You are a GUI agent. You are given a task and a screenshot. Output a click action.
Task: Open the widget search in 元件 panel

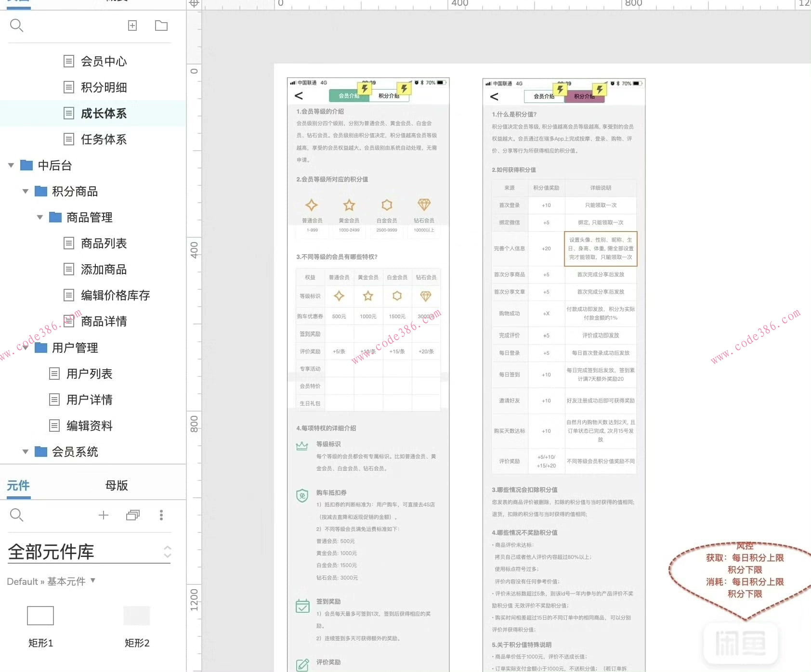click(16, 515)
